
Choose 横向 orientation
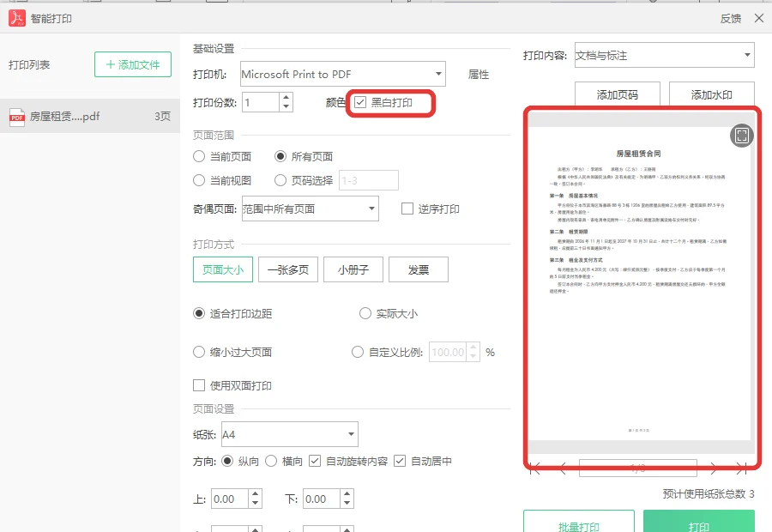271,461
